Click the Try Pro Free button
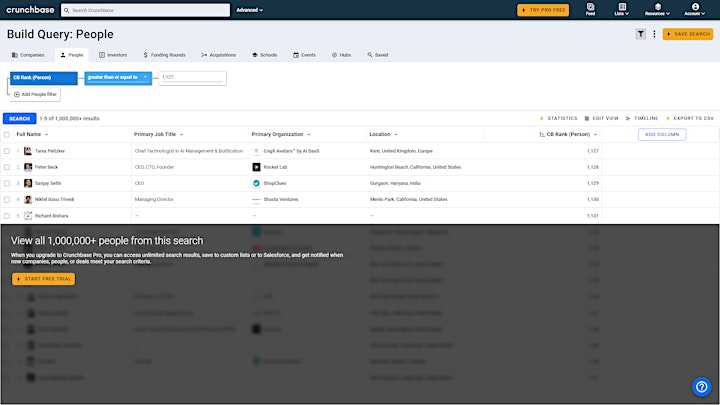 click(x=543, y=10)
